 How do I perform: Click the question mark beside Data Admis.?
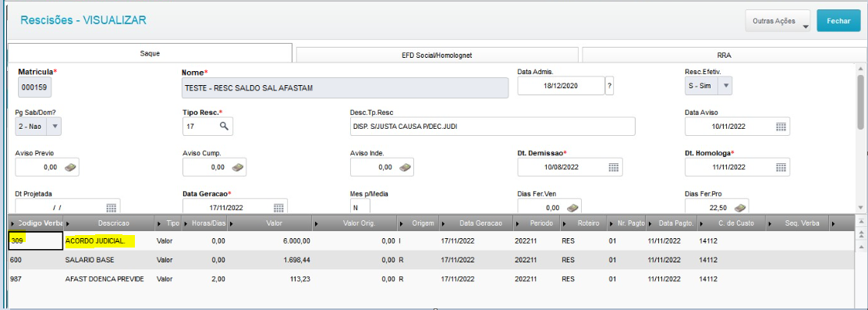[610, 87]
